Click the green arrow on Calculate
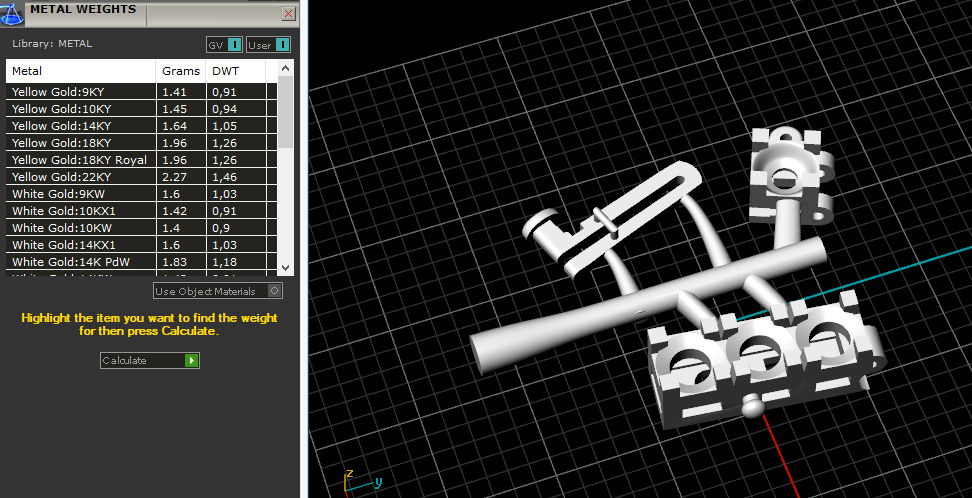The height and width of the screenshot is (498, 972). [x=192, y=360]
